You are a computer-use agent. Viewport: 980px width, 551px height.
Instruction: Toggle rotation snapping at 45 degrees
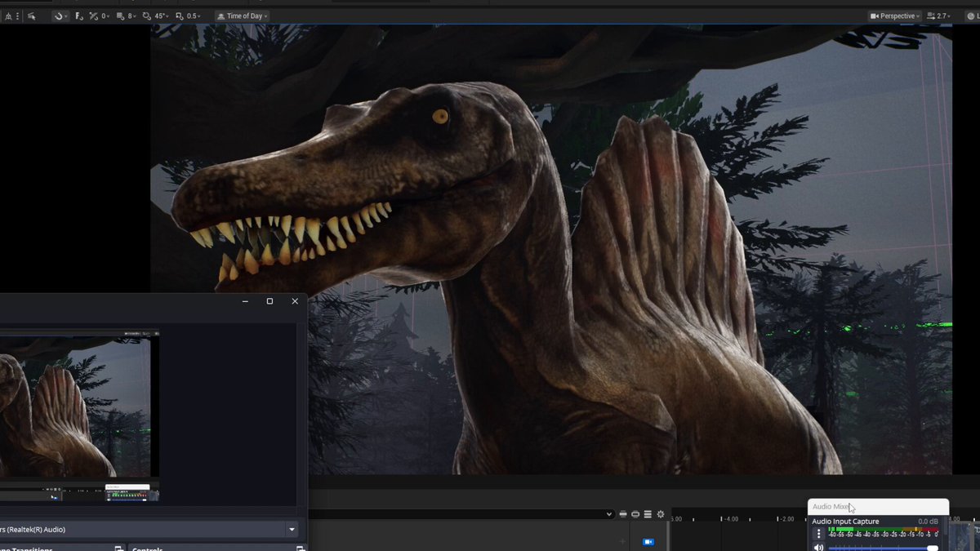point(155,16)
